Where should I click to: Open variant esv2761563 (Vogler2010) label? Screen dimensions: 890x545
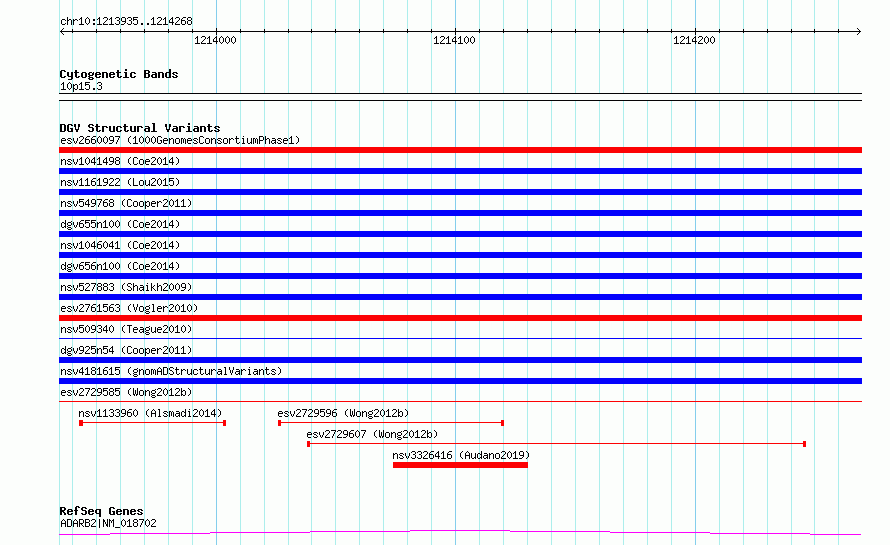click(x=129, y=308)
